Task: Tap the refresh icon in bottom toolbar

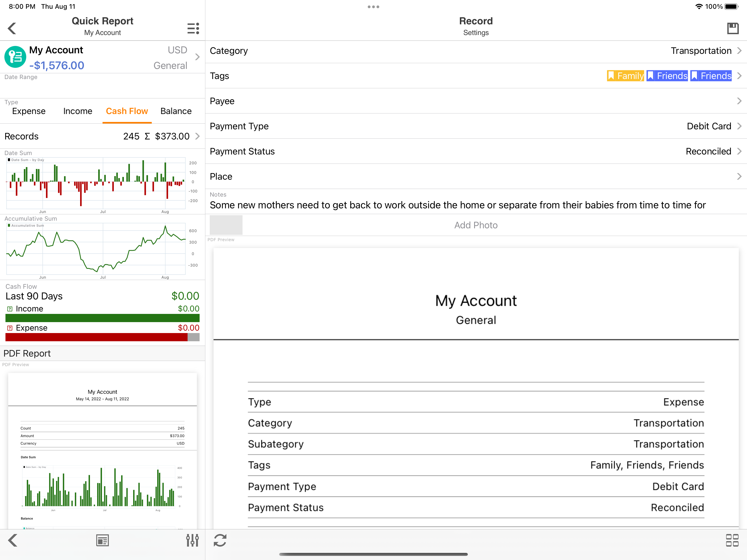Action: coord(220,540)
